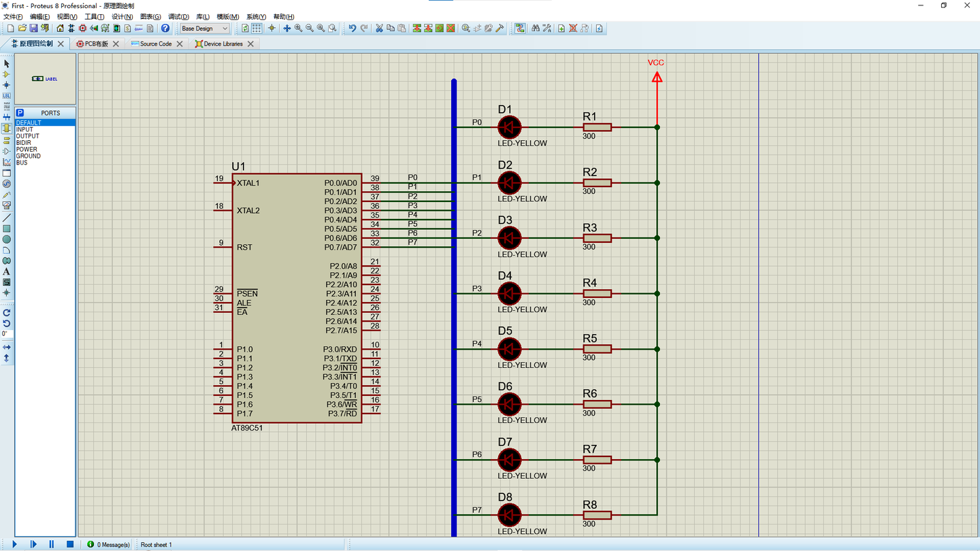Click the horizontal mirror flip button

point(7,348)
